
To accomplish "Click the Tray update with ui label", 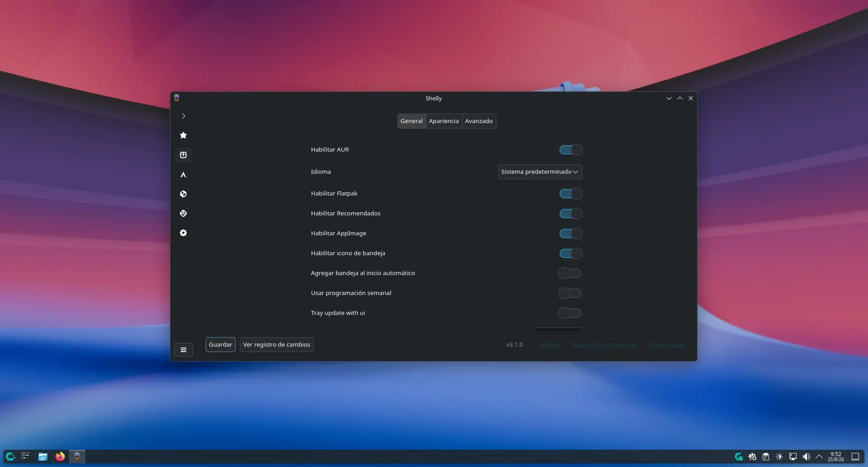I will [x=338, y=313].
